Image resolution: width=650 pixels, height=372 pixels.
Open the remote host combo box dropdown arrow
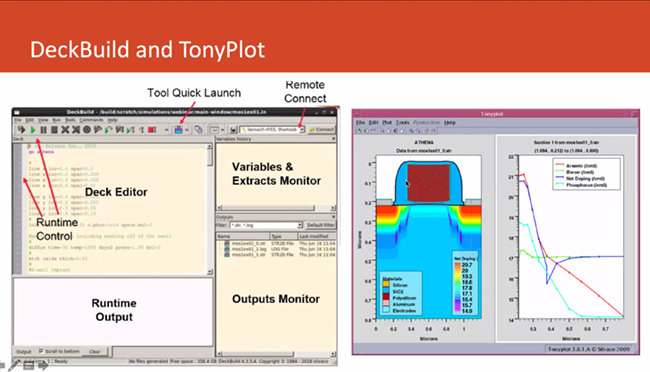pyautogui.click(x=302, y=130)
